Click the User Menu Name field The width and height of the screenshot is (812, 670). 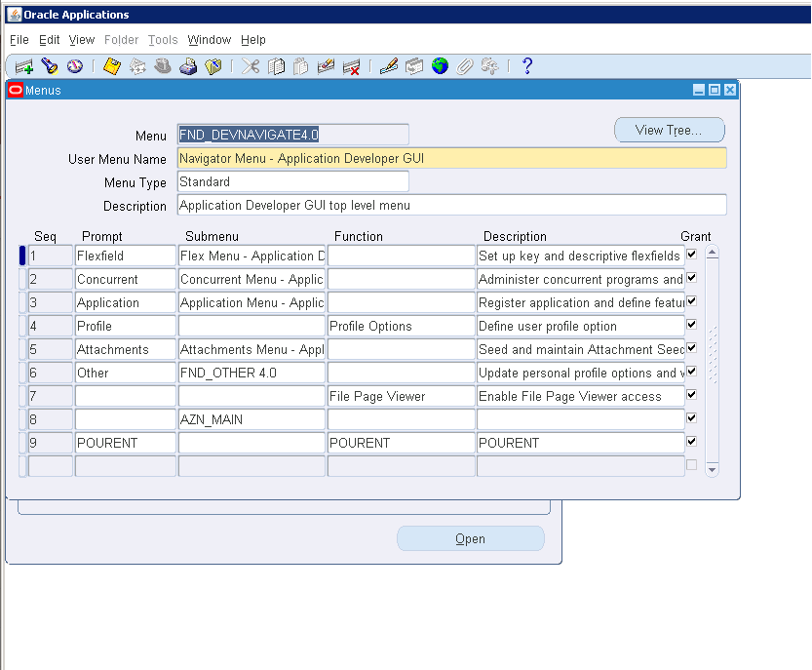click(451, 158)
